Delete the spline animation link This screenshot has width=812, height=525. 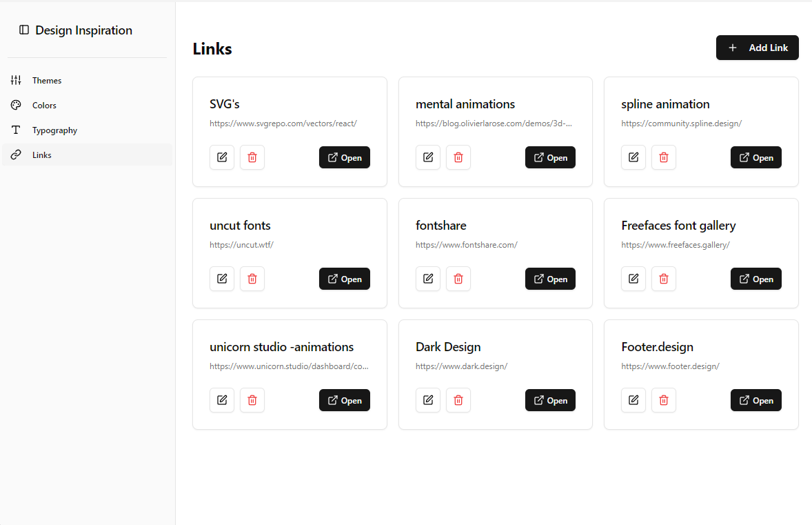tap(664, 157)
